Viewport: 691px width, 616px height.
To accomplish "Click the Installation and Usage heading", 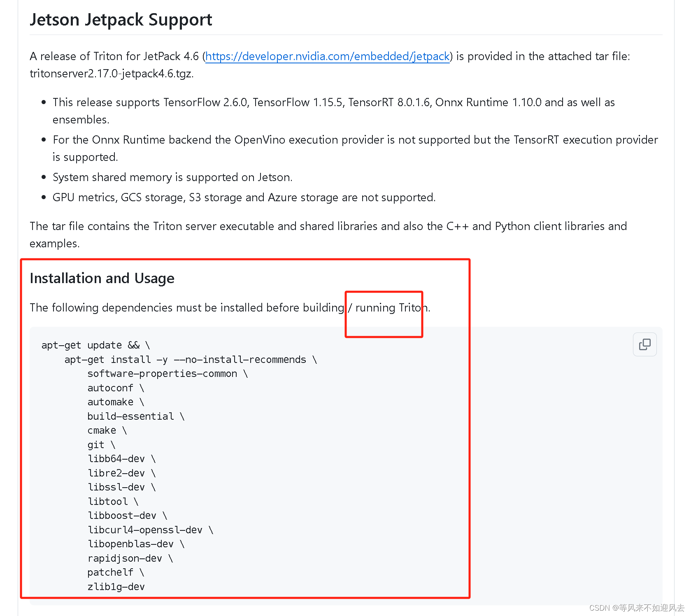I will 102,278.
